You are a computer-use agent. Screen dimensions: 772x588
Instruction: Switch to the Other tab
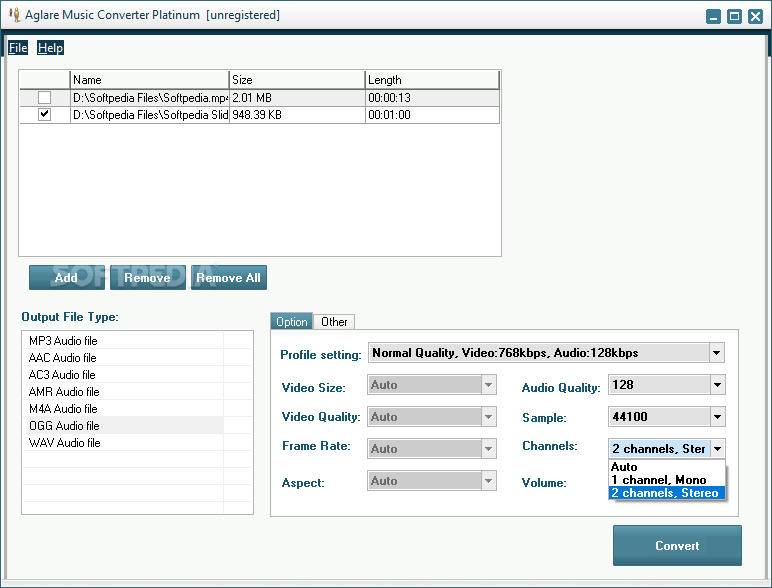pos(334,322)
